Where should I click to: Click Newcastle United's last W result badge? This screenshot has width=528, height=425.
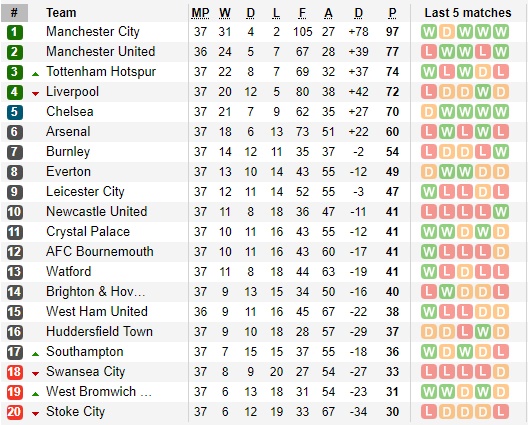(501, 212)
